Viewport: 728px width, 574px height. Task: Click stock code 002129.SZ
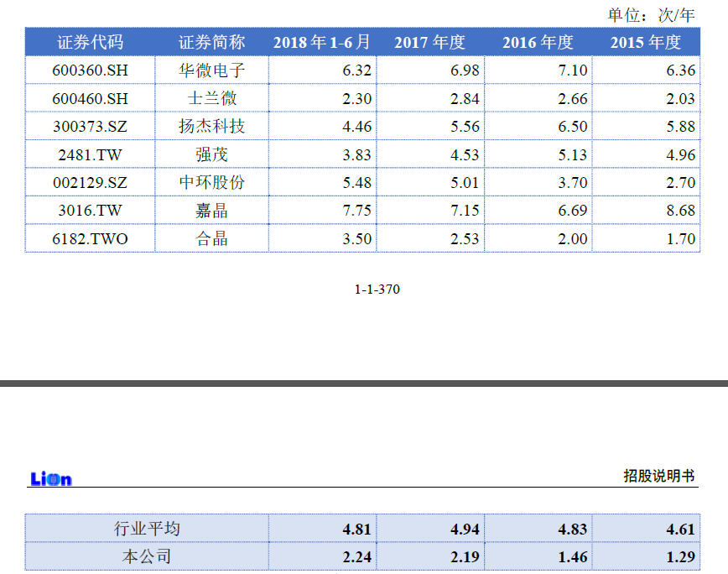tap(90, 182)
